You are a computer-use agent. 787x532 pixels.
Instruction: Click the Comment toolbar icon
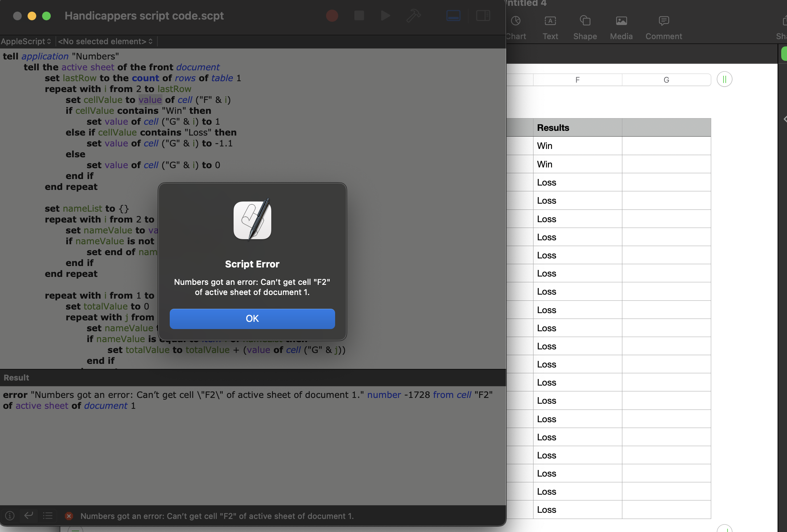coord(664,21)
